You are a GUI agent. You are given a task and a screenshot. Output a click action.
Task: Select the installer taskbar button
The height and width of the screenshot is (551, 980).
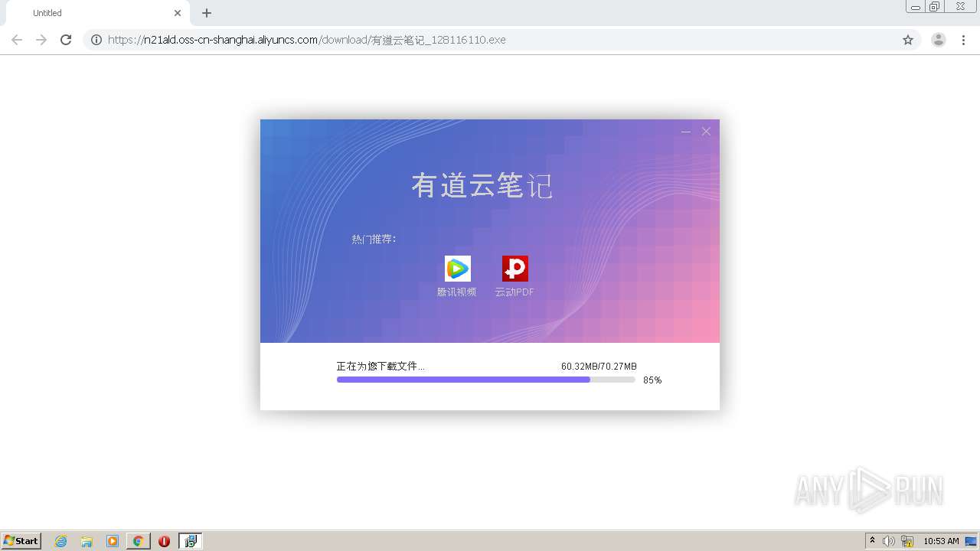coord(191,541)
